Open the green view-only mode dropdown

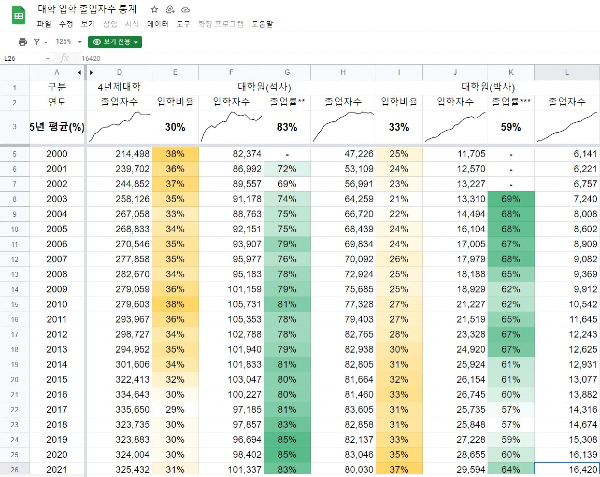(x=115, y=42)
